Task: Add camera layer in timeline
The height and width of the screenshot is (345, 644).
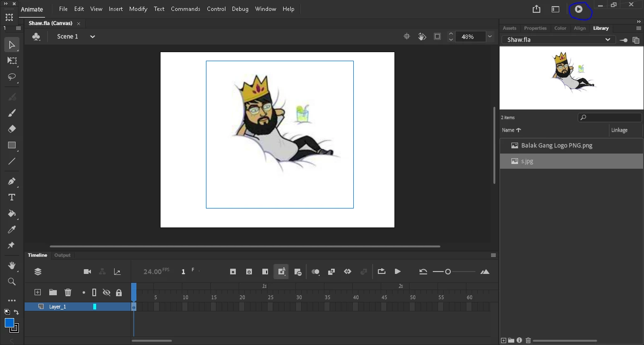Action: (x=87, y=272)
